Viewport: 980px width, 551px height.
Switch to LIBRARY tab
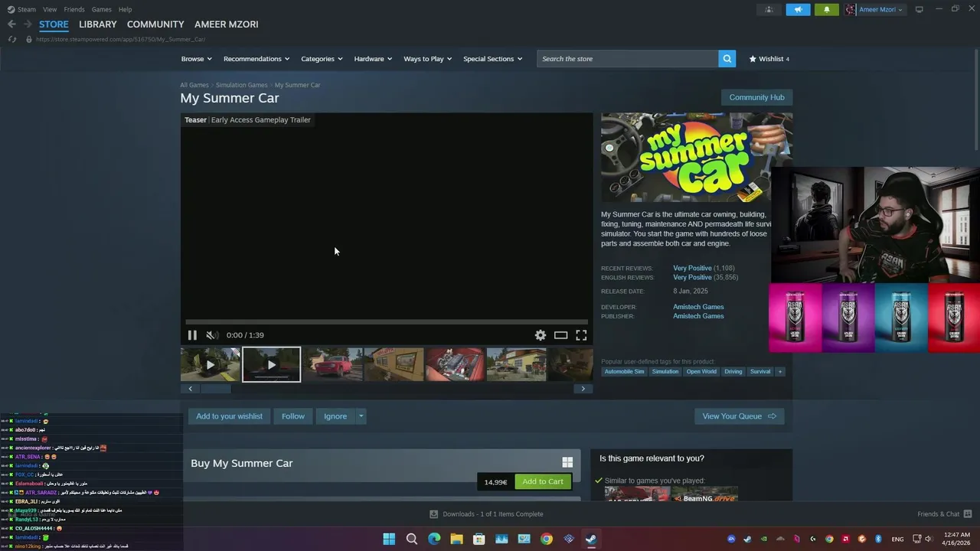tap(98, 24)
